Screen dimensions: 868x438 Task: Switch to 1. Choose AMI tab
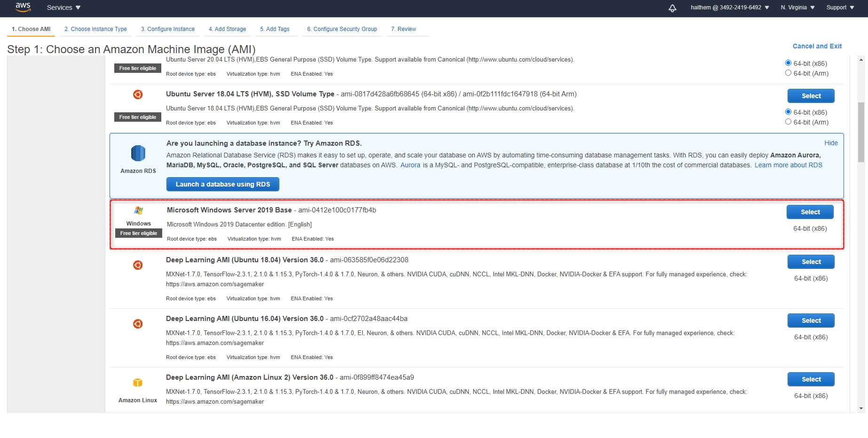click(x=31, y=29)
